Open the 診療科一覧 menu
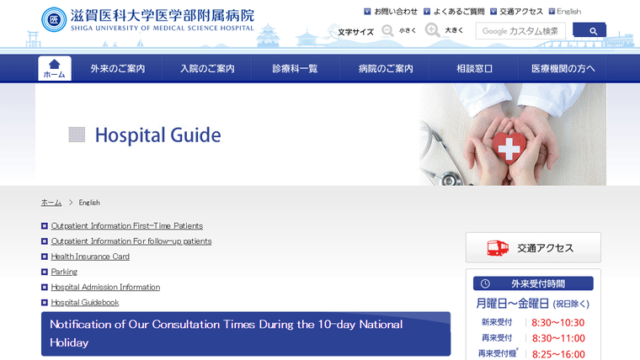This screenshot has width=640, height=360. point(295,69)
